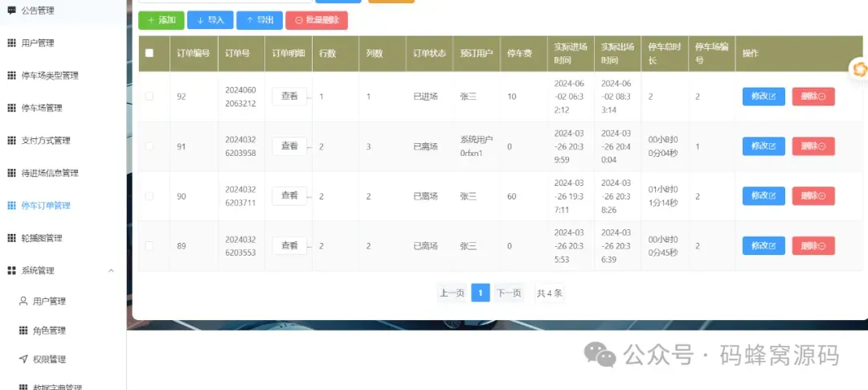The width and height of the screenshot is (868, 390).
Task: Select page number 1 in pagination
Action: (481, 293)
